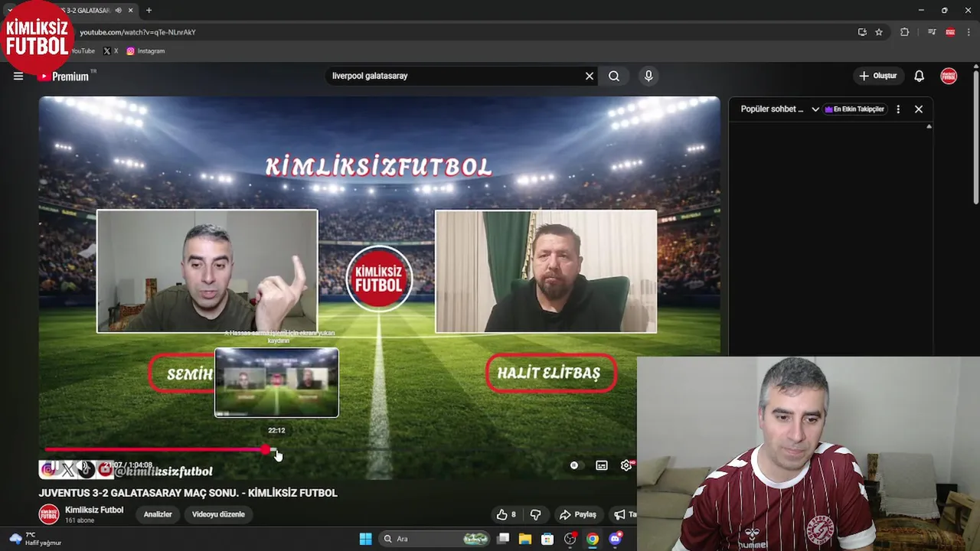This screenshot has height=551, width=980.
Task: Share the video via Paylaş
Action: coord(578,514)
